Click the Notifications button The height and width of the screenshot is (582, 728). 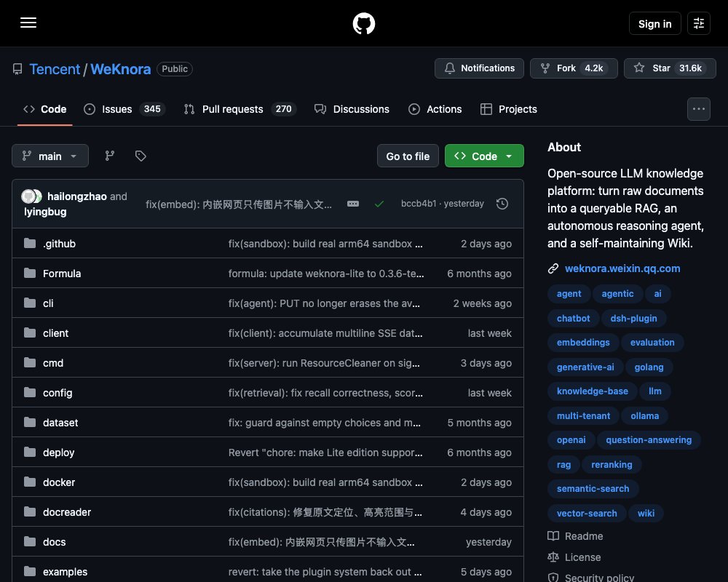click(479, 68)
